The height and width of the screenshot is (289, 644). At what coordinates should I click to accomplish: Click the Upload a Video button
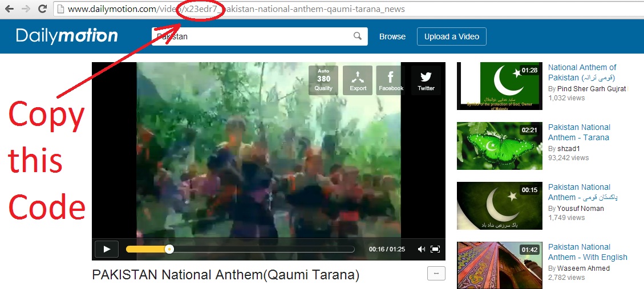(451, 36)
